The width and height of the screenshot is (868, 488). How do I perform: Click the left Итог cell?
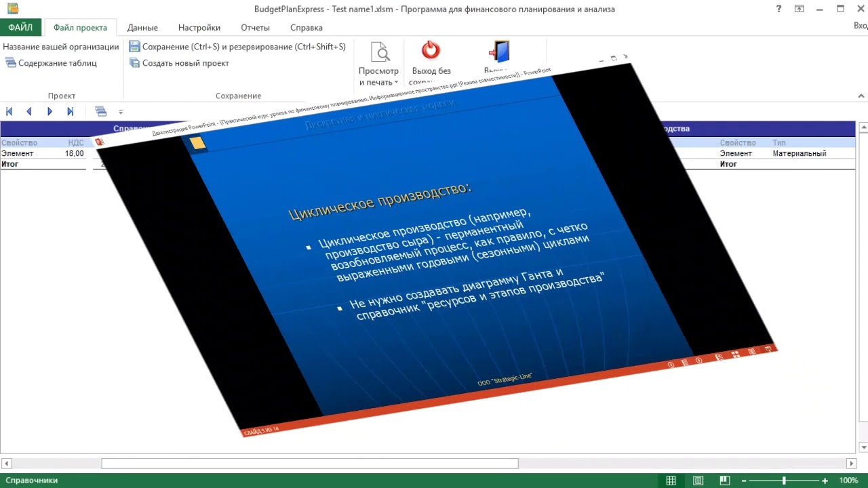(10, 164)
